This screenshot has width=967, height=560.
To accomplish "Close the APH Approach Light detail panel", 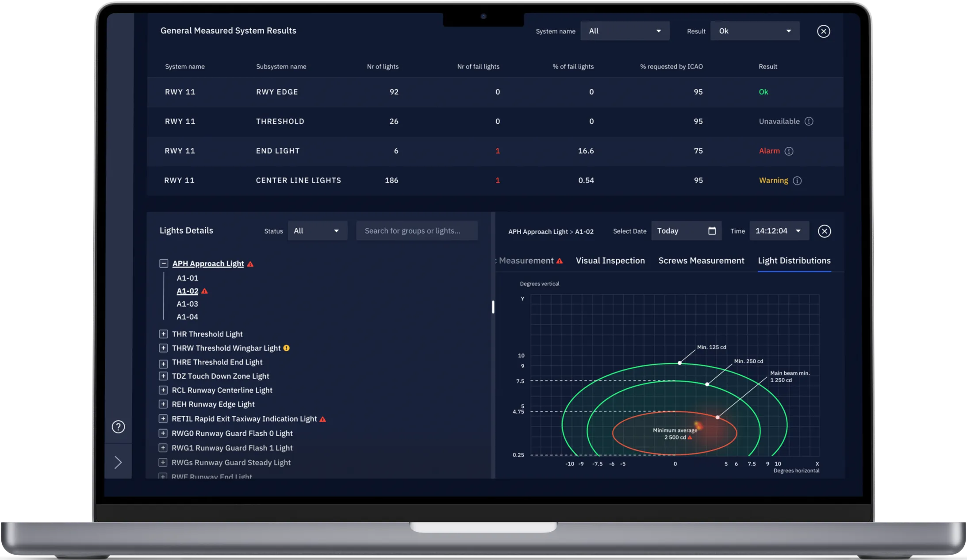I will click(824, 231).
